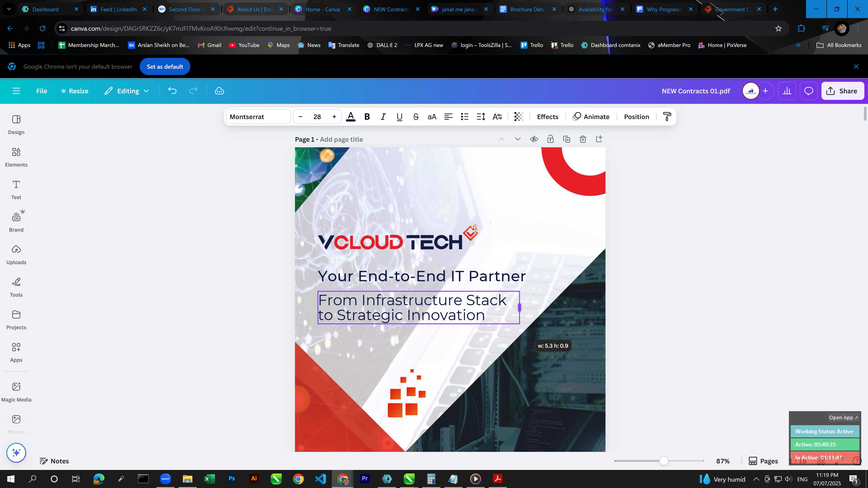Open the Editing mode dropdown
The width and height of the screenshot is (868, 488).
(127, 91)
